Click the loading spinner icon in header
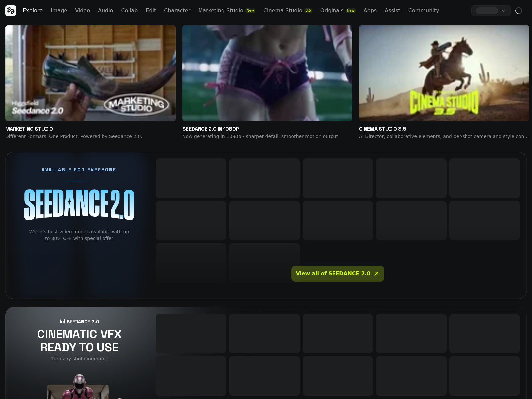The width and height of the screenshot is (532, 399). tap(518, 11)
